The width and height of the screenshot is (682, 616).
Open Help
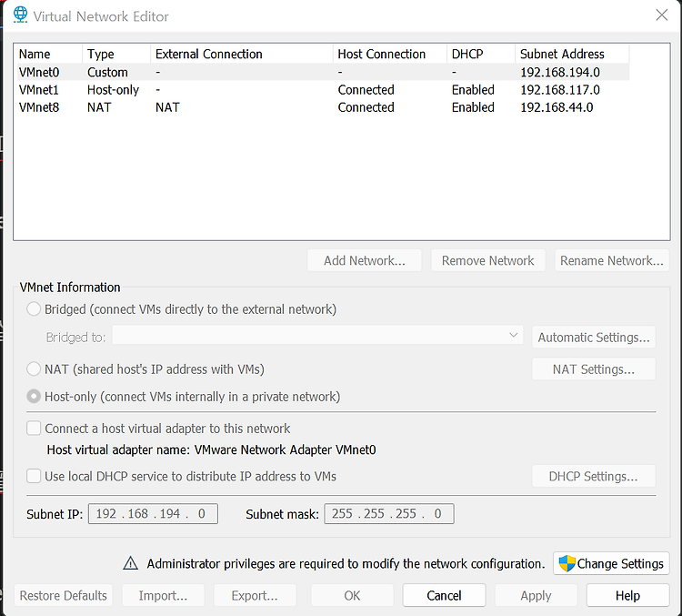(x=627, y=595)
